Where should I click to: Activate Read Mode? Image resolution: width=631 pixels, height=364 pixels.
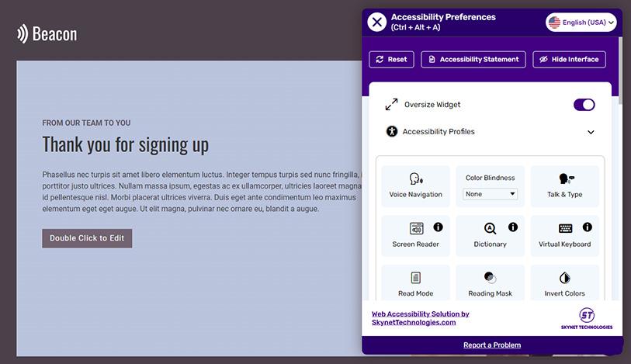(x=415, y=283)
